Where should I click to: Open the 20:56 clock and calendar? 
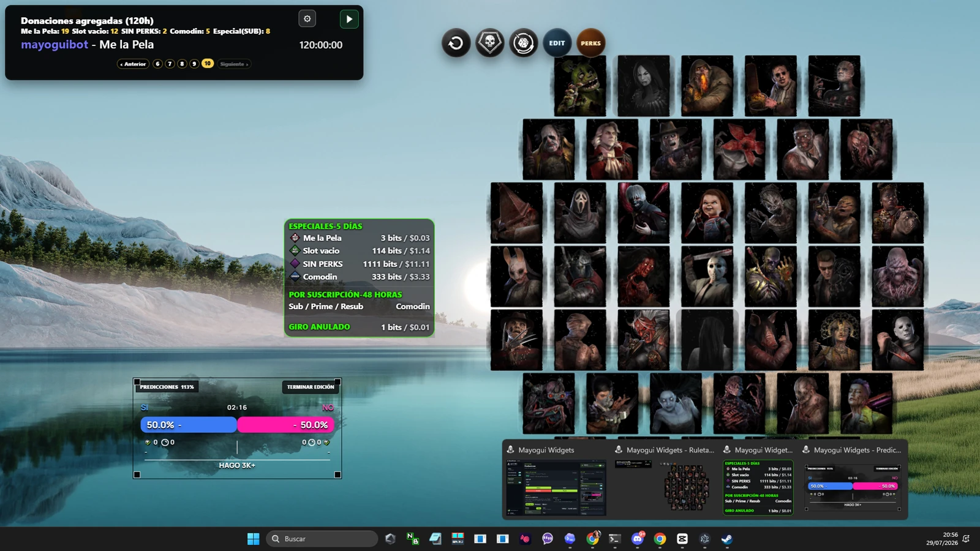click(942, 539)
